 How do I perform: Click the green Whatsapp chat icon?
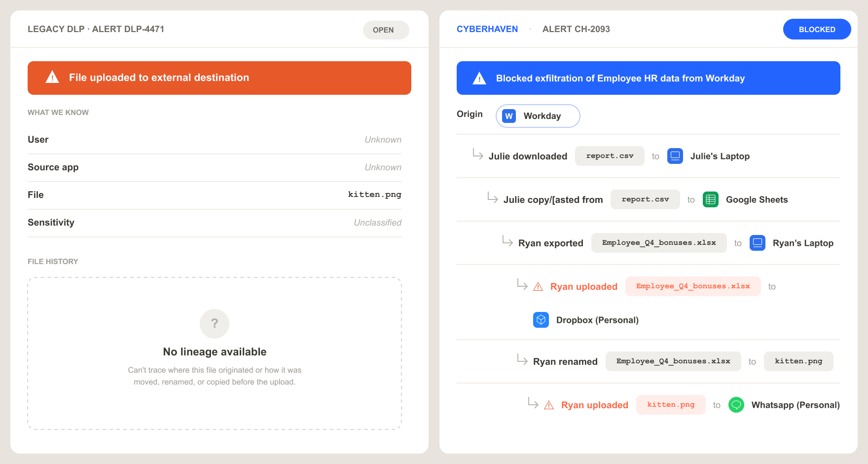tap(736, 405)
